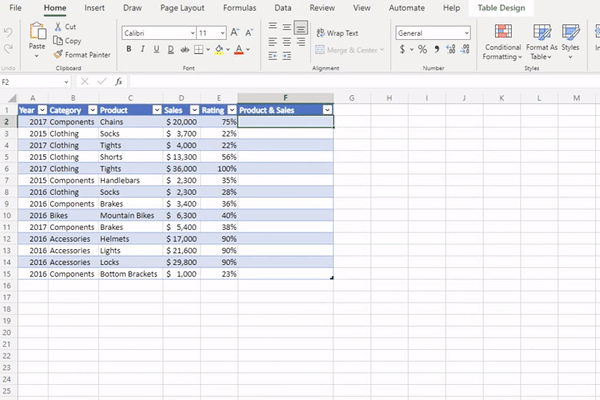Switch to the Table Design tab
The width and height of the screenshot is (600, 400).
click(x=501, y=8)
